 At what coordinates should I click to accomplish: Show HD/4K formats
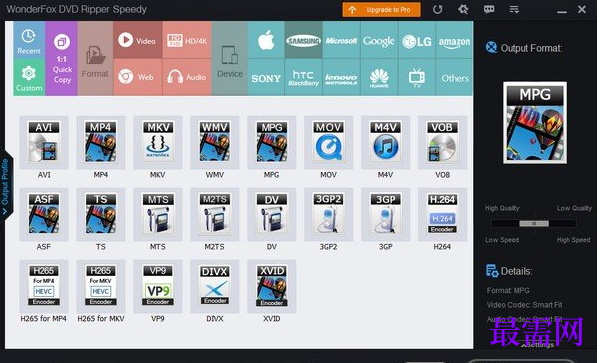[187, 40]
